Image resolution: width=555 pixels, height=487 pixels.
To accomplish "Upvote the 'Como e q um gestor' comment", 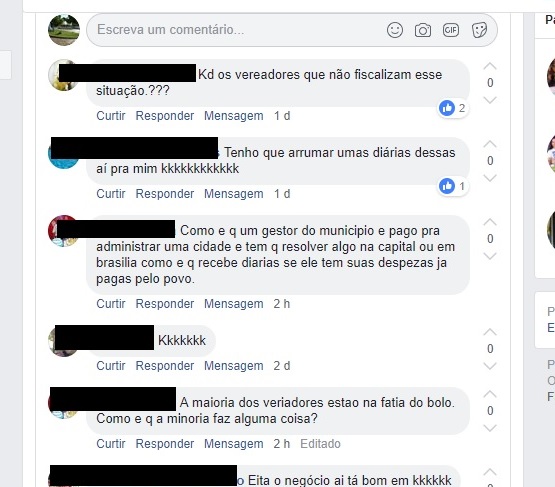I will [490, 222].
